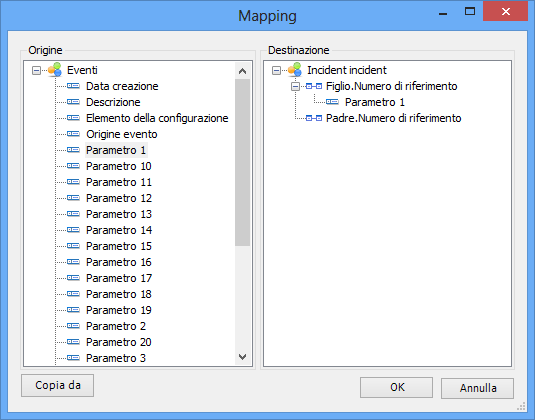
Task: Click the field icon next to Descrizione
Action: 73,102
